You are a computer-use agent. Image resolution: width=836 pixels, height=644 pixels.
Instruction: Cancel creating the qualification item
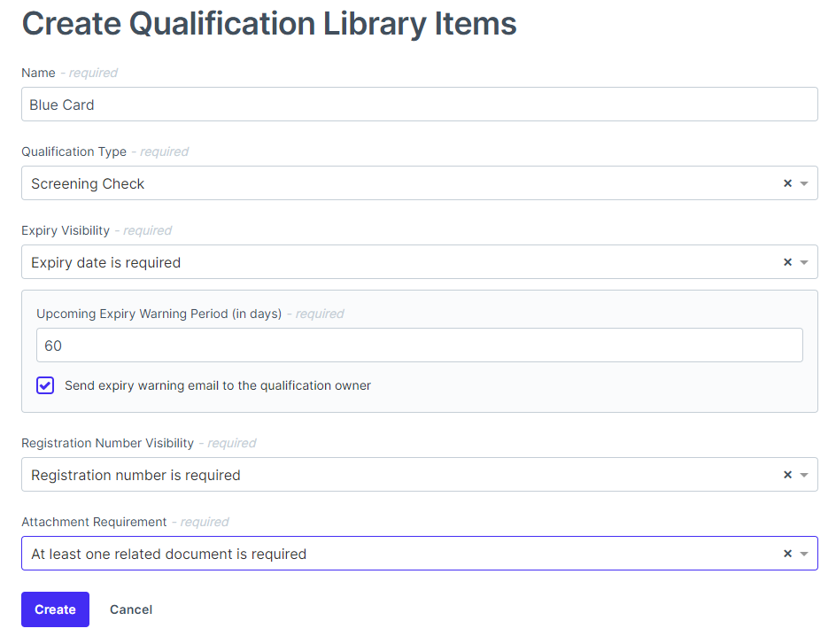click(x=131, y=609)
